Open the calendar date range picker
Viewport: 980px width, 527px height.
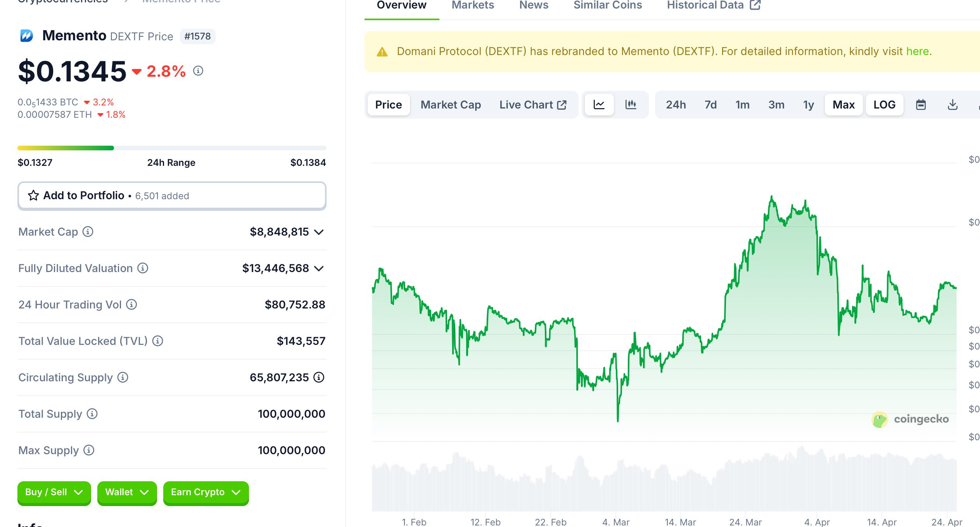(921, 105)
